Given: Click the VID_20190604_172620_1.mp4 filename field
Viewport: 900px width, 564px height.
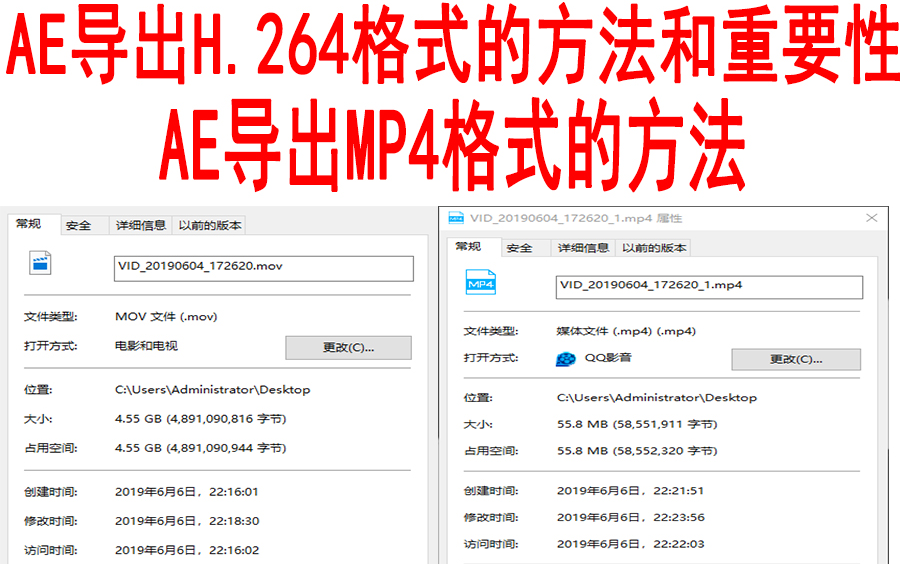Looking at the screenshot, I should (x=709, y=287).
